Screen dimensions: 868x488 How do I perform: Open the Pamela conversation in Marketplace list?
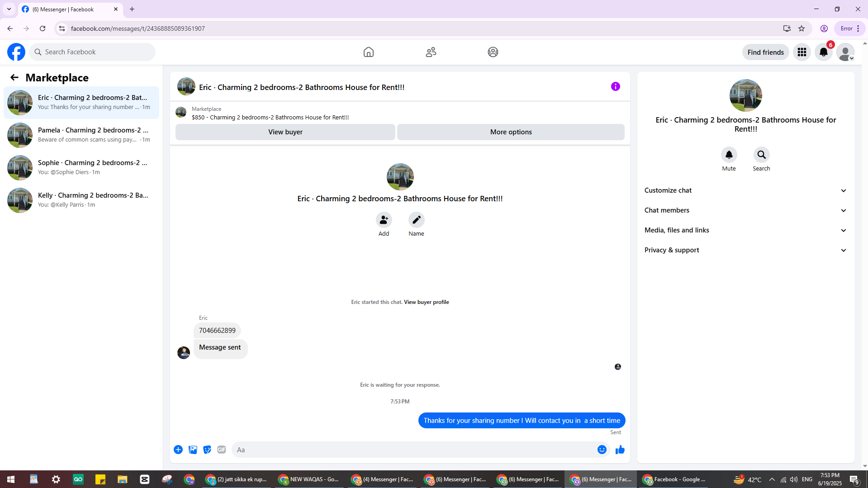(x=81, y=135)
